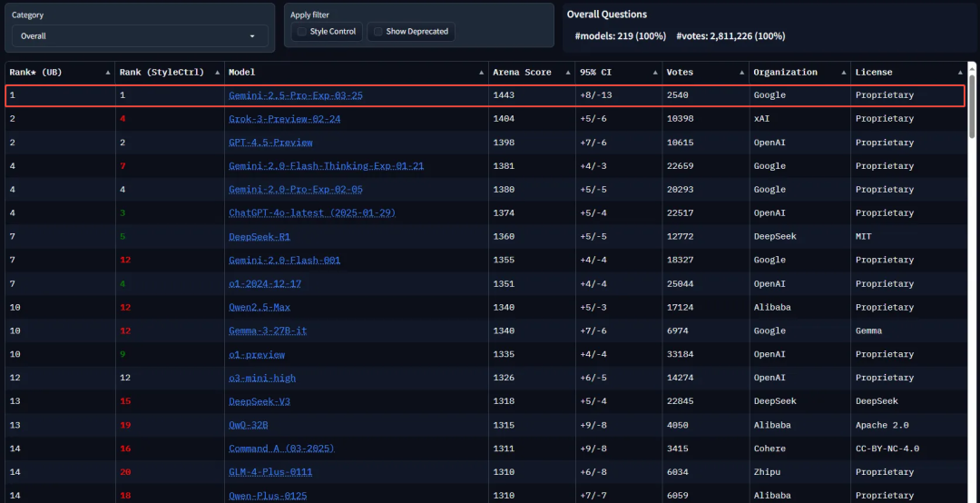This screenshot has width=980, height=503.
Task: Sort by the Arena Score column arrow
Action: [568, 73]
